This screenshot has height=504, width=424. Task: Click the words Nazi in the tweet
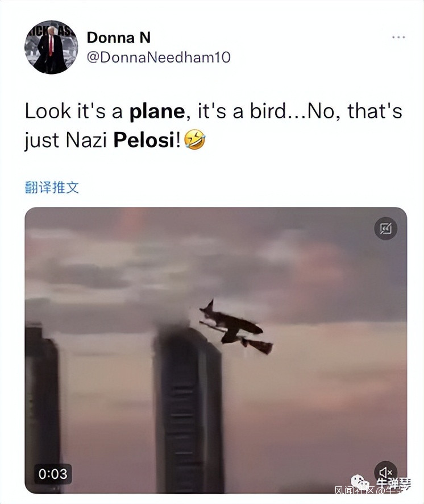(x=86, y=140)
